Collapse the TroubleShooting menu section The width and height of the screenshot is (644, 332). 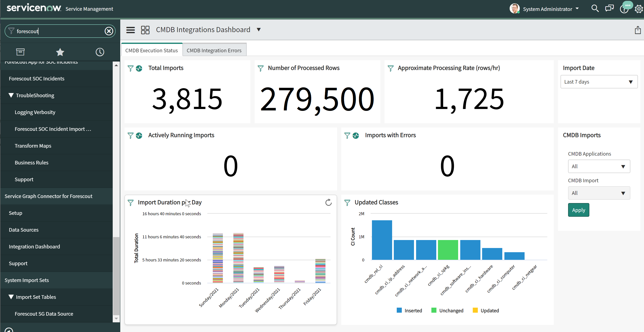tap(11, 95)
